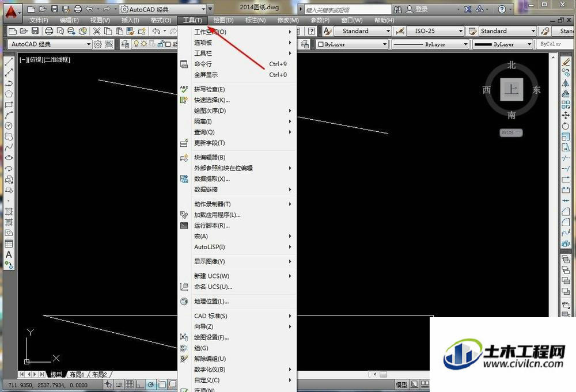Open the Layer Properties Manager icon
This screenshot has width=576, height=392.
pyautogui.click(x=125, y=44)
